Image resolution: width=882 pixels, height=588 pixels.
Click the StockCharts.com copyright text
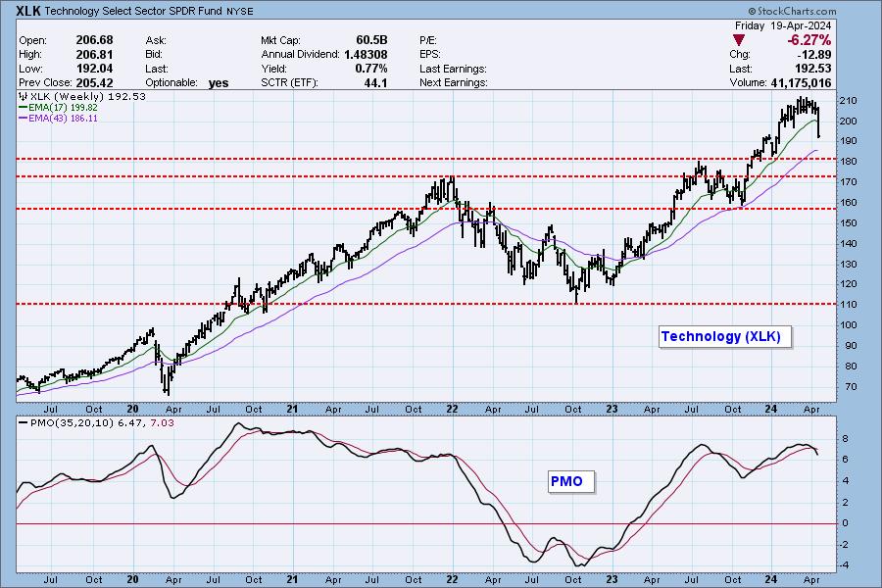point(793,11)
